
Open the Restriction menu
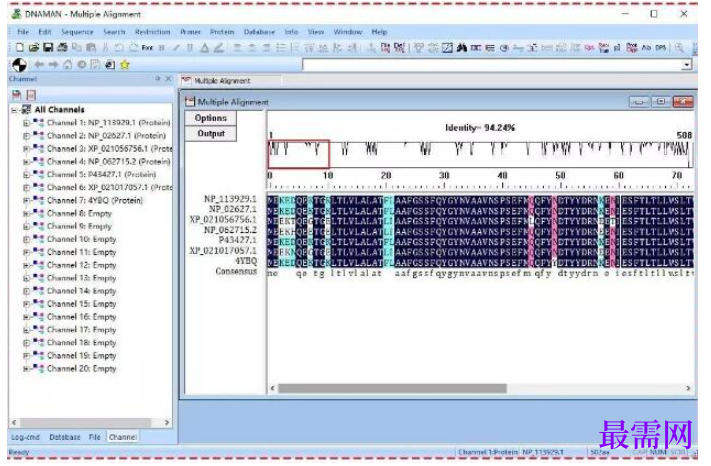152,32
